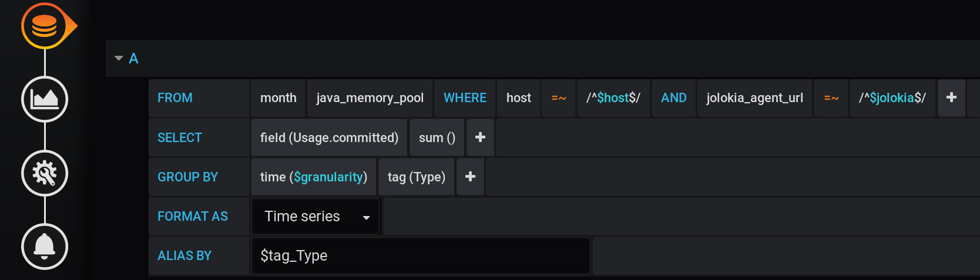Select the month retention policy segment
Image resolution: width=980 pixels, height=280 pixels.
(x=278, y=98)
